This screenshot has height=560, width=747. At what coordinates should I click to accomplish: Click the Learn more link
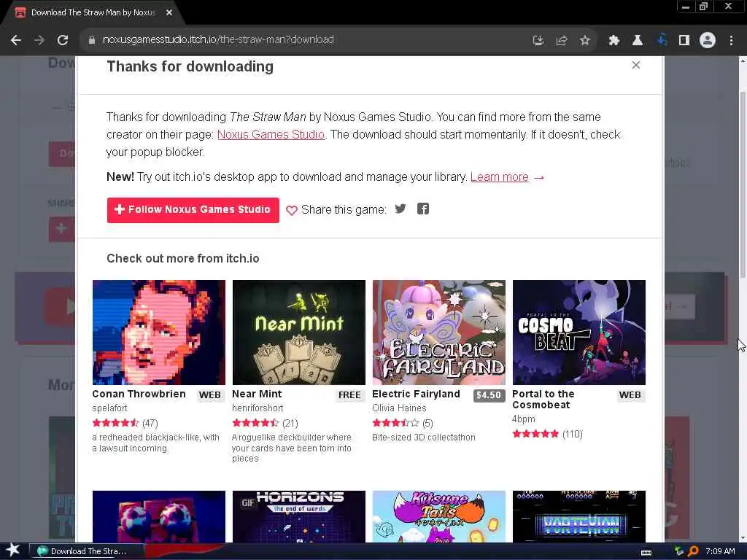point(499,177)
